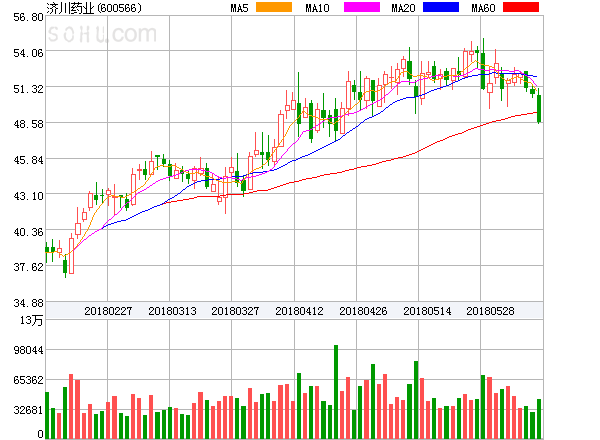Screen dimensions: 600x440
Task: Click the red MA60 legend swatch
Action: coord(521,7)
